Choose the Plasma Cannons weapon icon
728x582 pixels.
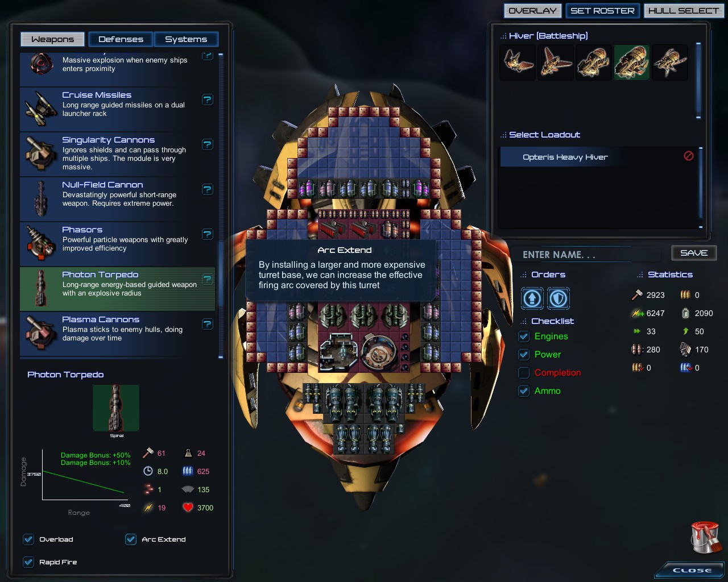click(39, 332)
